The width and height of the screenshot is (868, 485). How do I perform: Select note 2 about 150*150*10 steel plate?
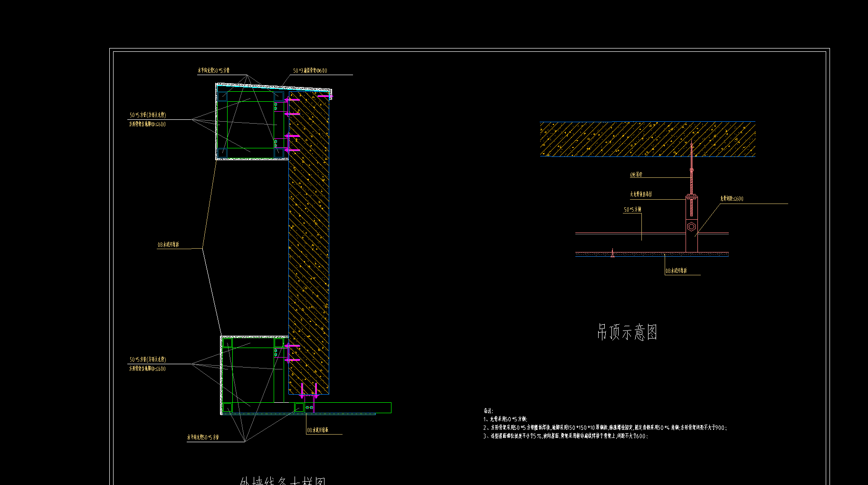coord(605,427)
